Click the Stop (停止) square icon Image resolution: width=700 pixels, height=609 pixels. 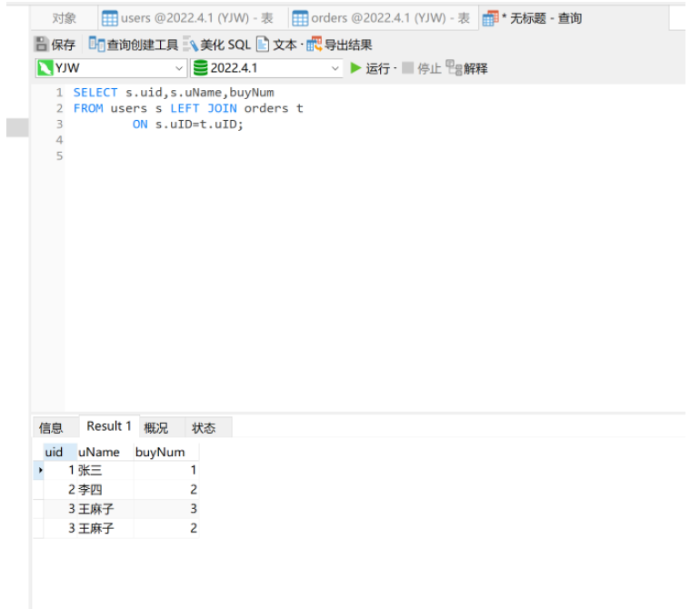pos(407,68)
